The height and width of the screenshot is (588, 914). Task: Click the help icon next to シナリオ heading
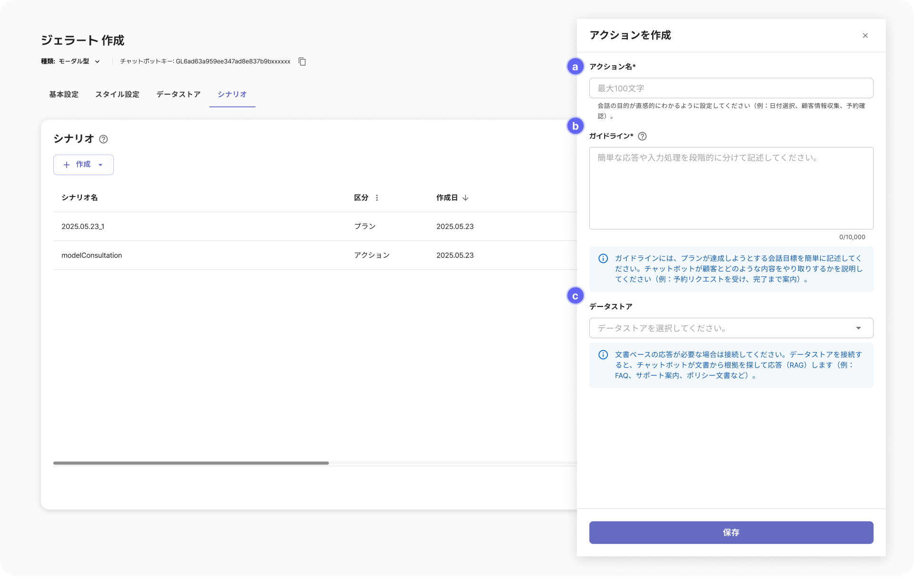click(x=103, y=139)
